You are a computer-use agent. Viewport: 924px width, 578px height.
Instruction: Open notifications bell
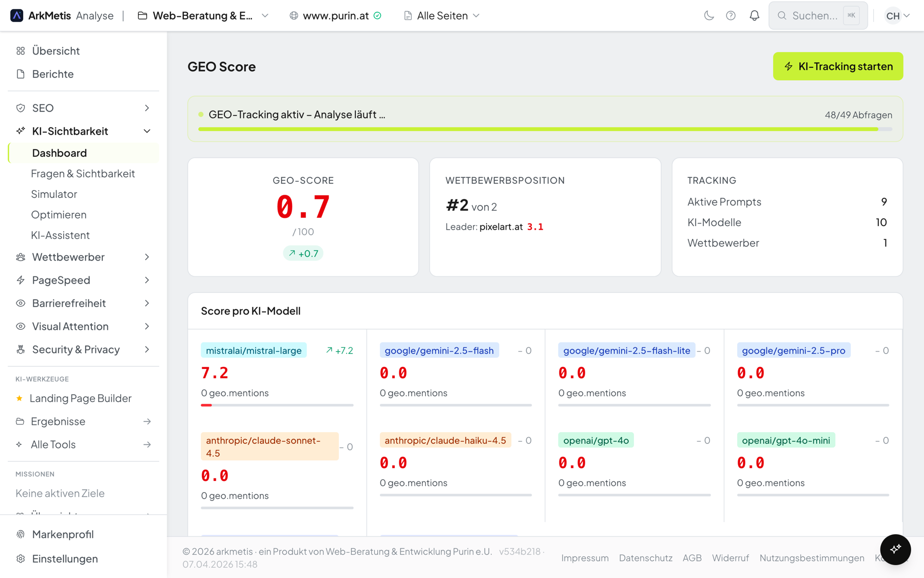point(754,15)
